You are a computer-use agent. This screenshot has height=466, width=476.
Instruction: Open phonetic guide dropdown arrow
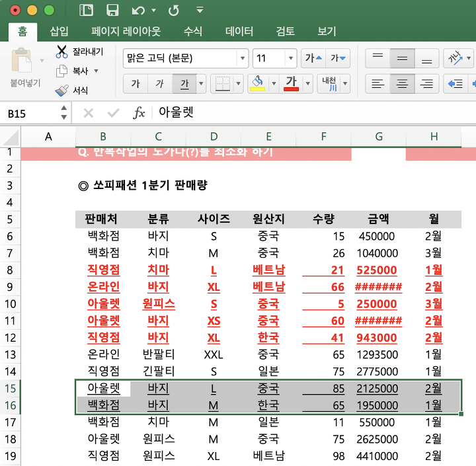click(x=345, y=83)
